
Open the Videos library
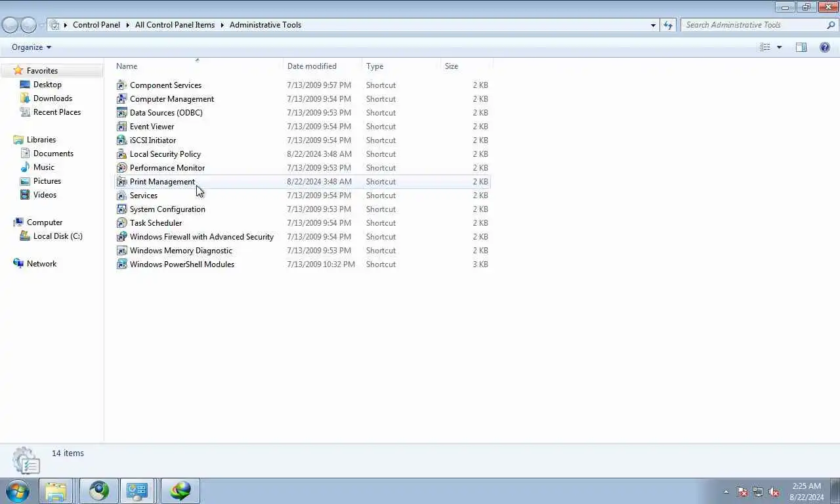[x=45, y=195]
